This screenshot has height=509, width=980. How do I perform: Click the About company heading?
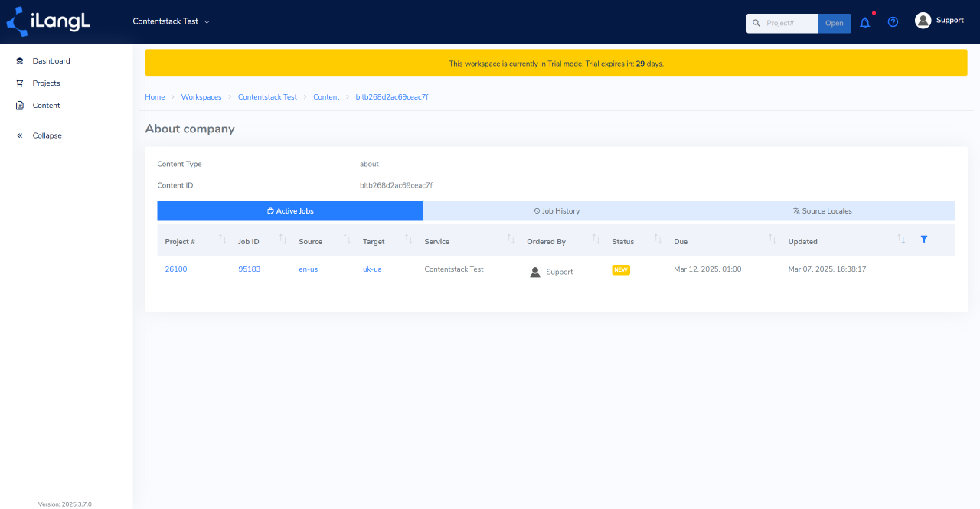(190, 129)
